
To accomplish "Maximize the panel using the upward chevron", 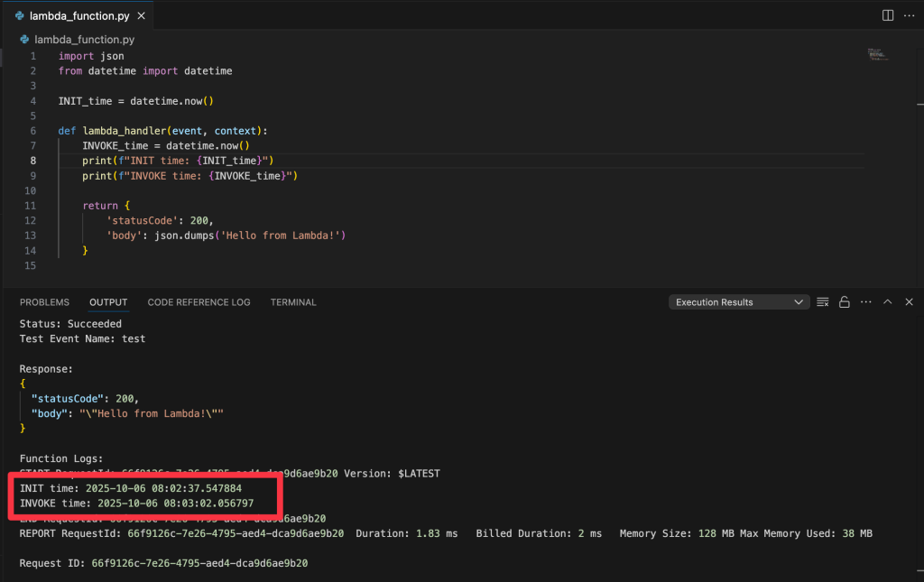I will (x=888, y=302).
